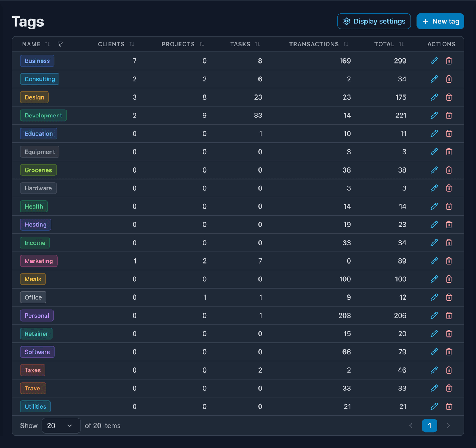Select the Groceries tag badge
Viewport: 476px width, 448px height.
(x=38, y=170)
